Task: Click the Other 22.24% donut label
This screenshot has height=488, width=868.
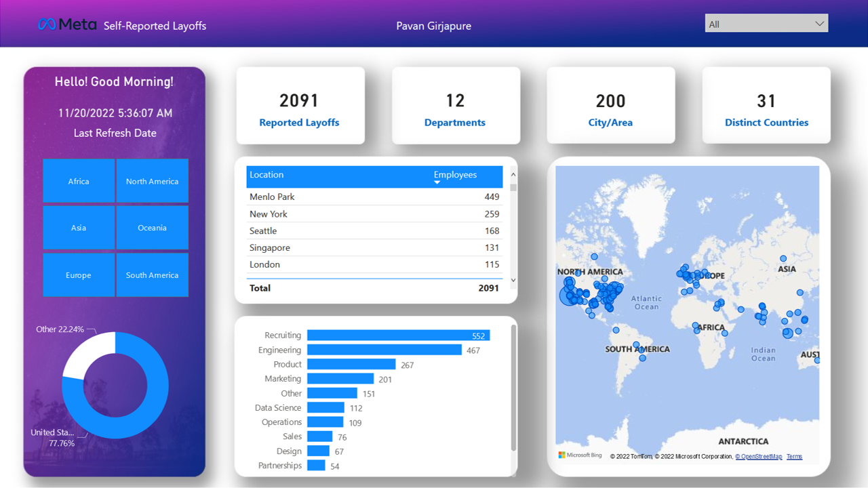Action: pyautogui.click(x=60, y=329)
